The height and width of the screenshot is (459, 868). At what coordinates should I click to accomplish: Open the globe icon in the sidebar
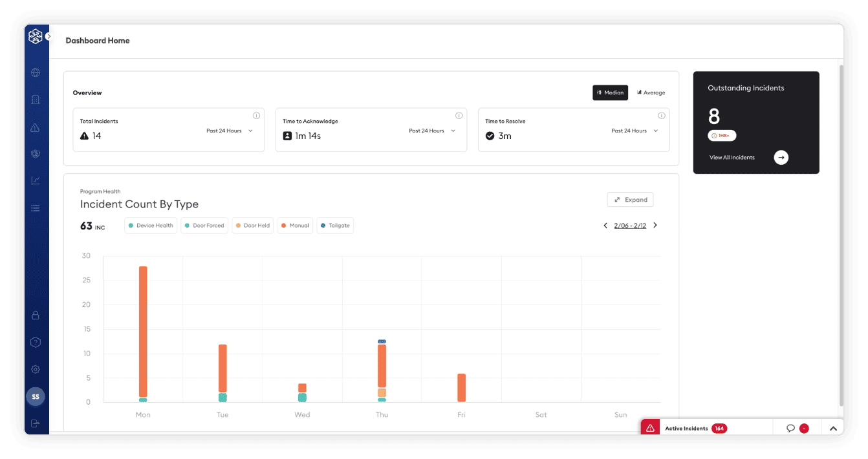click(36, 72)
